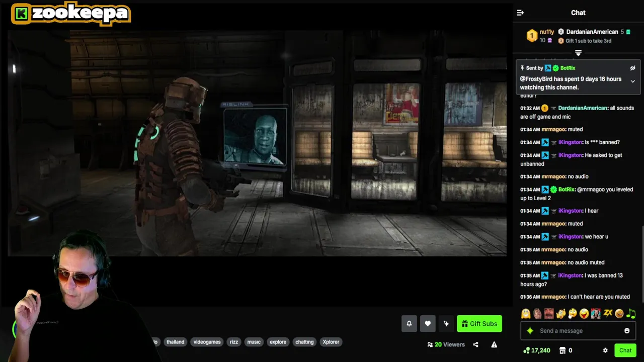Screen dimensions: 644x362
Task: Click the Xplorer tag
Action: point(331,342)
